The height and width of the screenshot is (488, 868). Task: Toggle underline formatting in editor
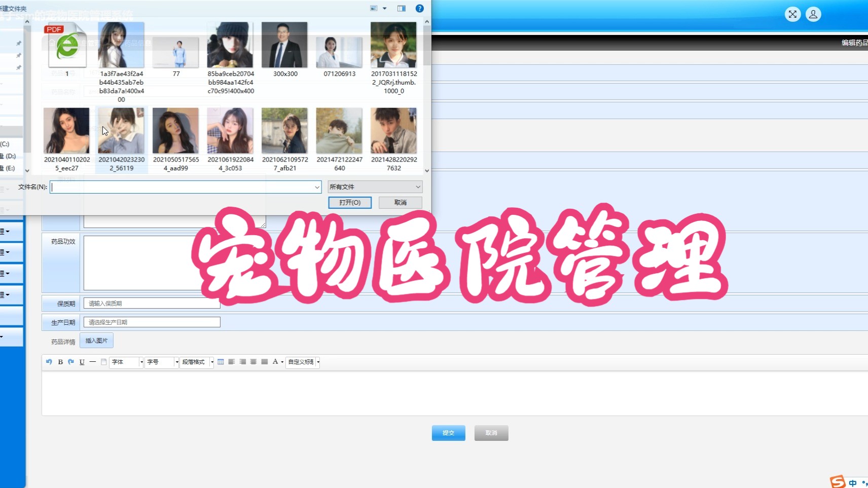pyautogui.click(x=82, y=362)
